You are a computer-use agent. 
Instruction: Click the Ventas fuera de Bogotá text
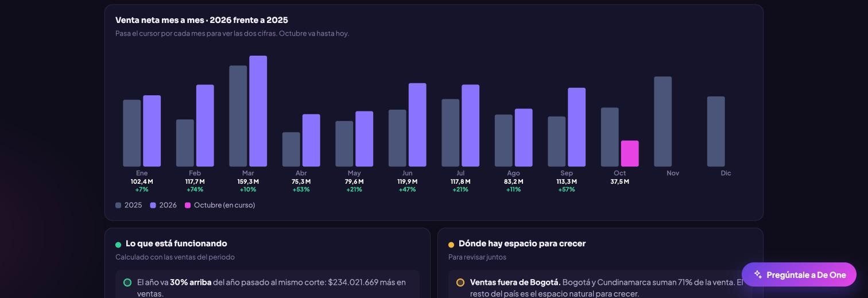click(515, 282)
